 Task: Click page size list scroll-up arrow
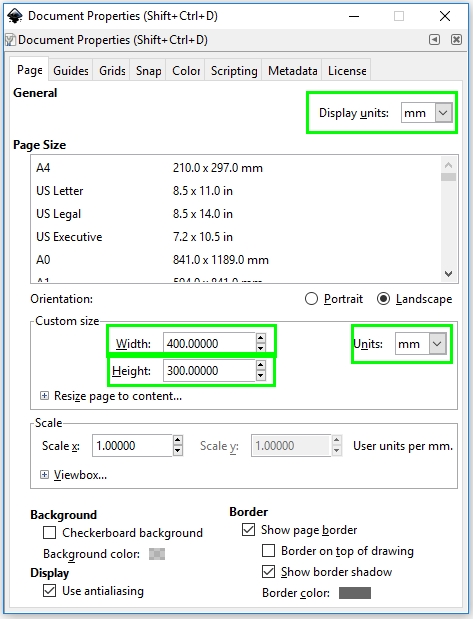pyautogui.click(x=449, y=164)
